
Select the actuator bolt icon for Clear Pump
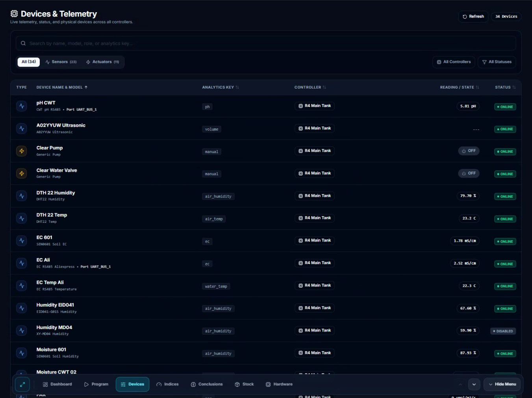pyautogui.click(x=22, y=151)
